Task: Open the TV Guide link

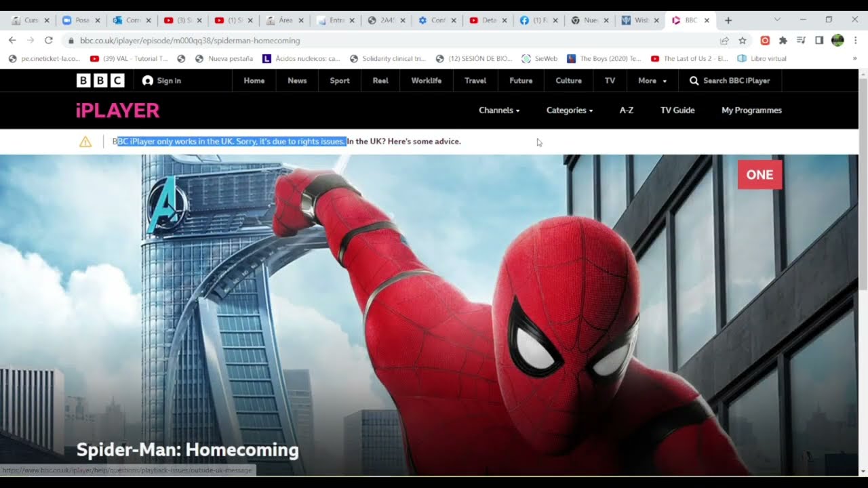Action: [x=677, y=110]
